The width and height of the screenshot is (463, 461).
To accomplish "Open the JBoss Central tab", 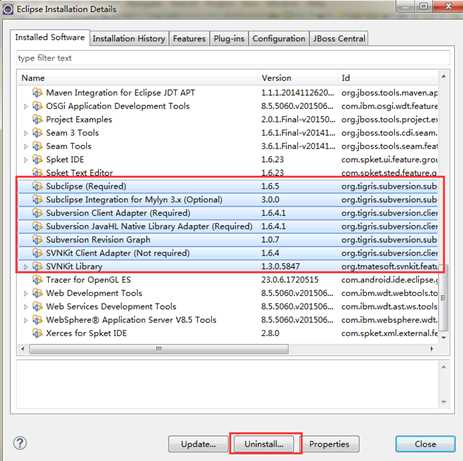I will (x=339, y=39).
